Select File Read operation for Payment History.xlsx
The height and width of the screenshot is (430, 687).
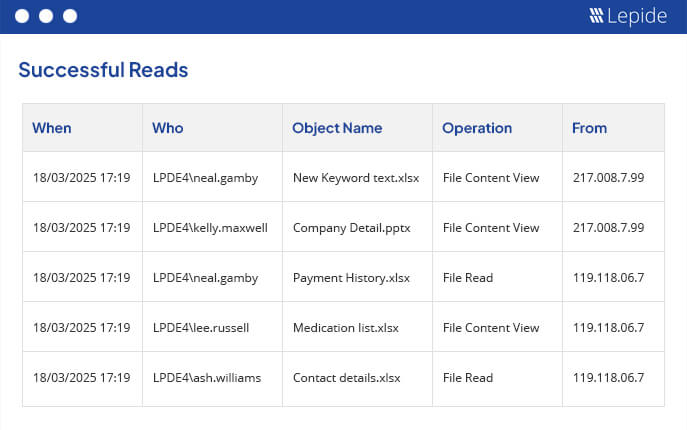[x=468, y=277]
